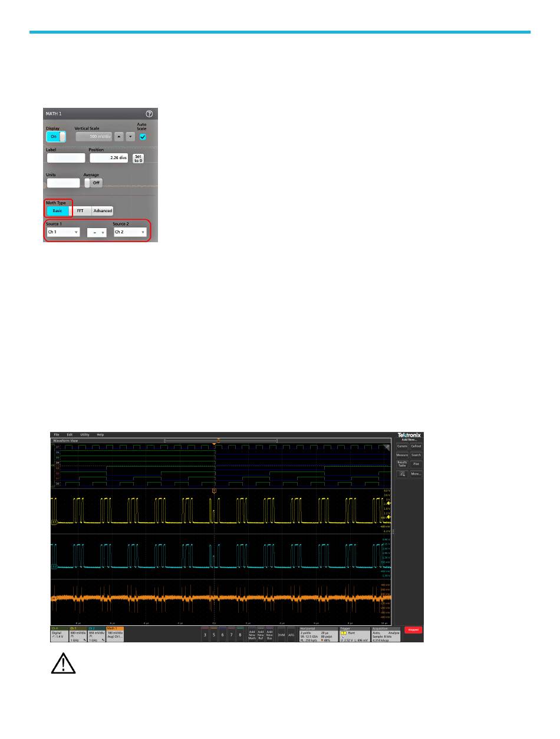The width and height of the screenshot is (560, 739).
Task: Click the Cursors button
Action: click(402, 446)
